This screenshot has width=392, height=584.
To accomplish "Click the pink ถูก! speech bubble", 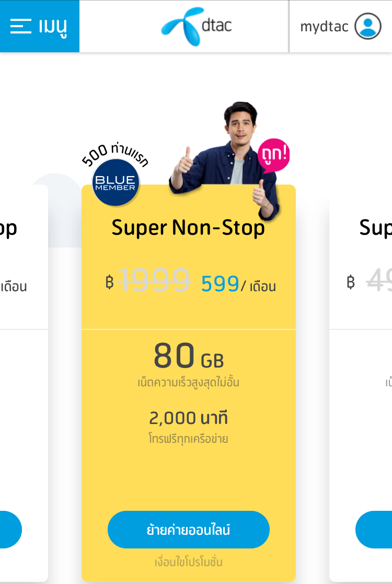I will (273, 155).
